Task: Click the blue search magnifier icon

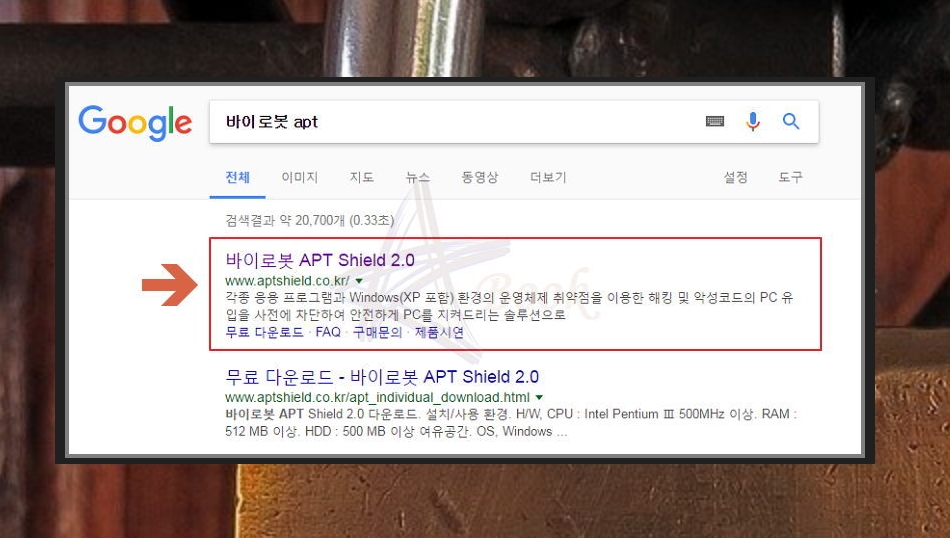Action: [791, 121]
